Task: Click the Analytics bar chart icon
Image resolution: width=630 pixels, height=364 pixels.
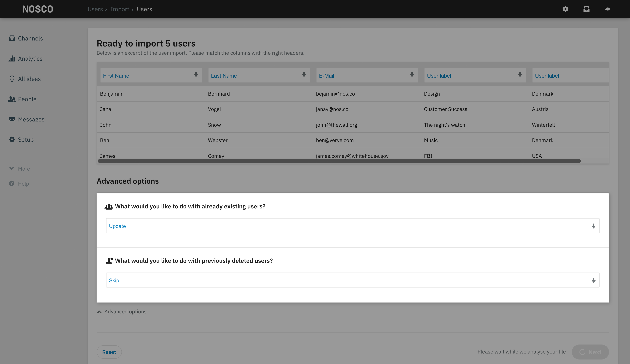Action: (x=12, y=58)
